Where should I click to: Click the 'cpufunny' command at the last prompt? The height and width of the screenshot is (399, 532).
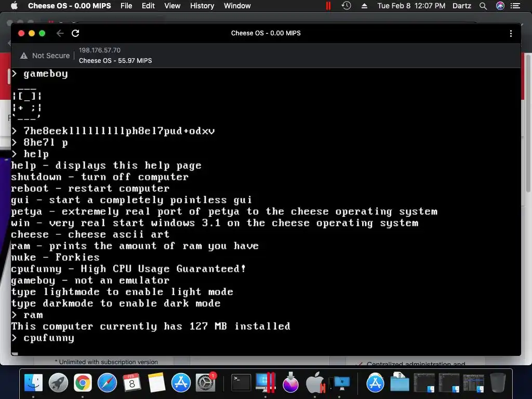click(49, 338)
